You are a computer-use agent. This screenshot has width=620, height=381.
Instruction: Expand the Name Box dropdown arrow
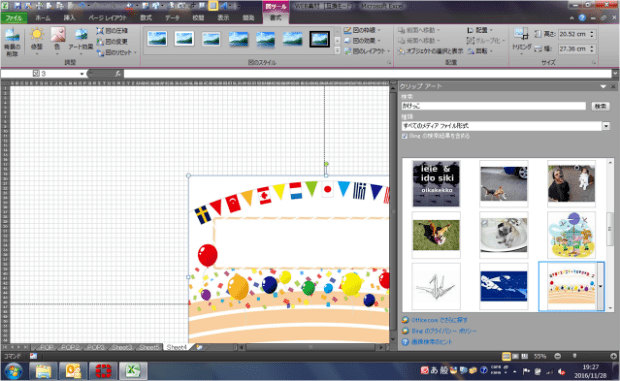point(82,74)
